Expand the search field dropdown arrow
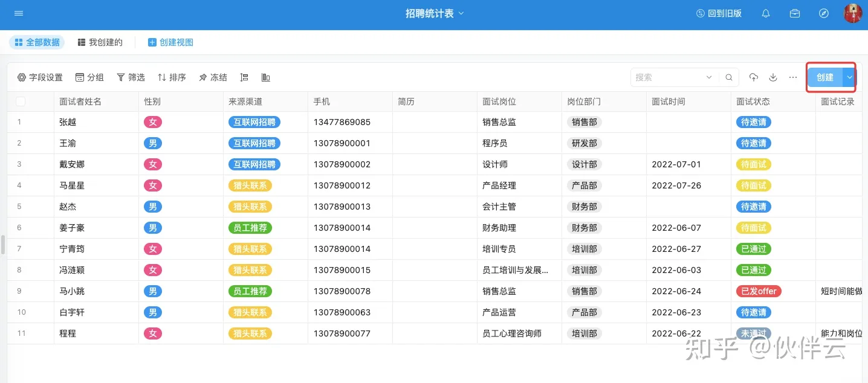Image resolution: width=868 pixels, height=383 pixels. [x=709, y=77]
